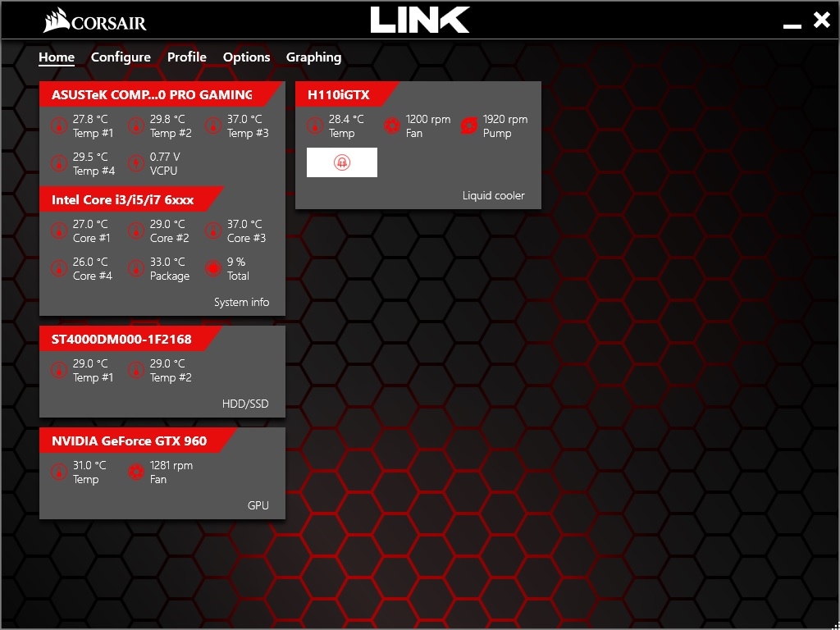Open the Options tab
Screen dimensions: 840x630
[x=246, y=57]
